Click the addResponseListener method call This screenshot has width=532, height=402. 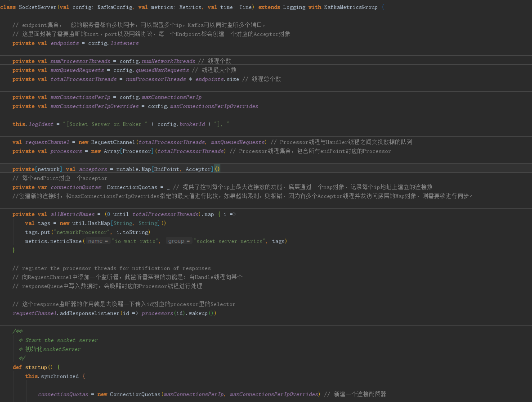(89, 313)
